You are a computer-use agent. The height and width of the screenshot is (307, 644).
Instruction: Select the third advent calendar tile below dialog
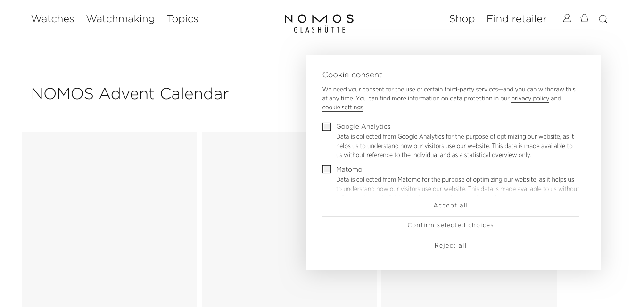tap(469, 288)
